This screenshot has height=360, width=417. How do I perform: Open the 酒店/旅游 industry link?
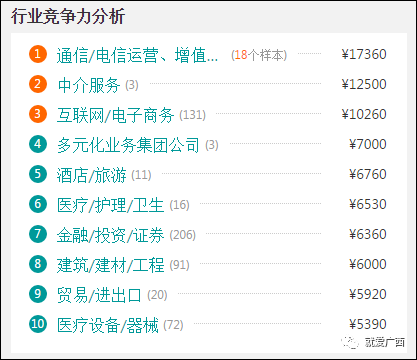(91, 175)
